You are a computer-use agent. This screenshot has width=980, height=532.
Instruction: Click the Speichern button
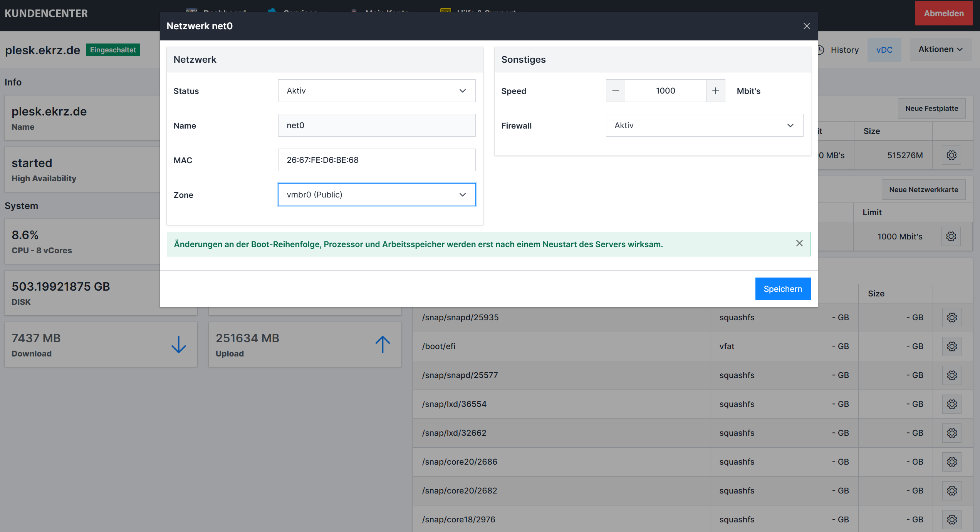(x=782, y=289)
